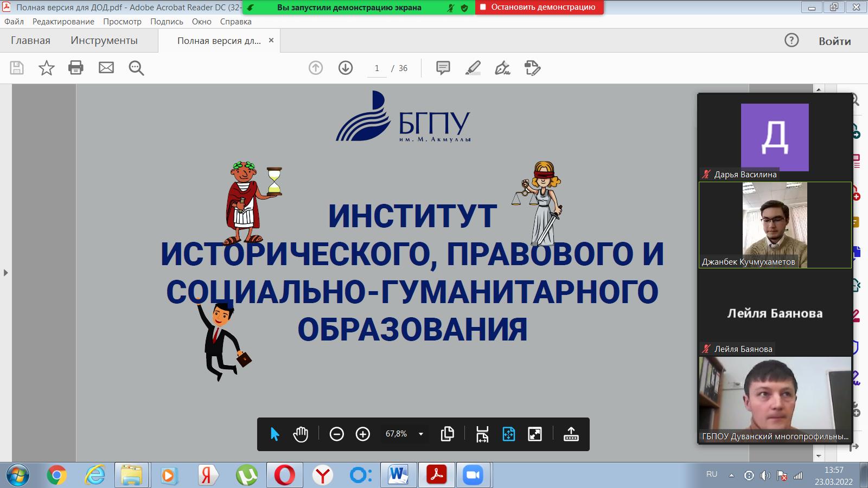This screenshot has height=488, width=868.
Task: Enable full screen mode in floating toolbar
Action: point(535,434)
